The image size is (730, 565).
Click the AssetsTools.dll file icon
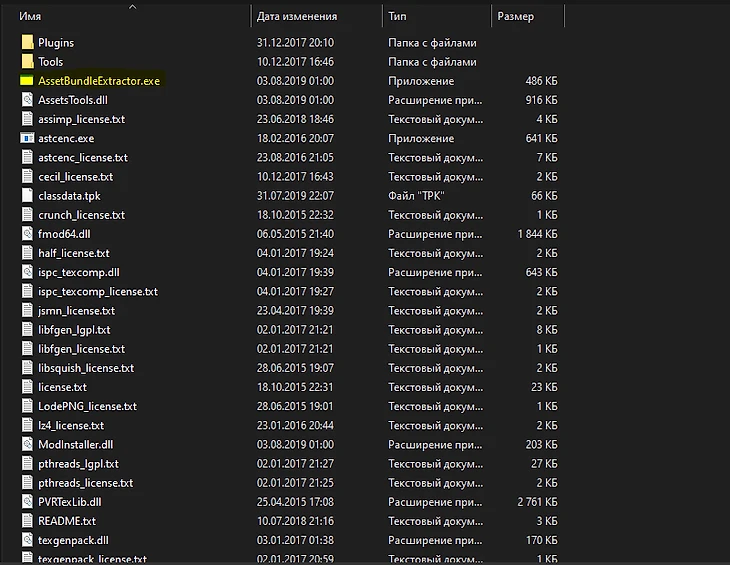(27, 100)
